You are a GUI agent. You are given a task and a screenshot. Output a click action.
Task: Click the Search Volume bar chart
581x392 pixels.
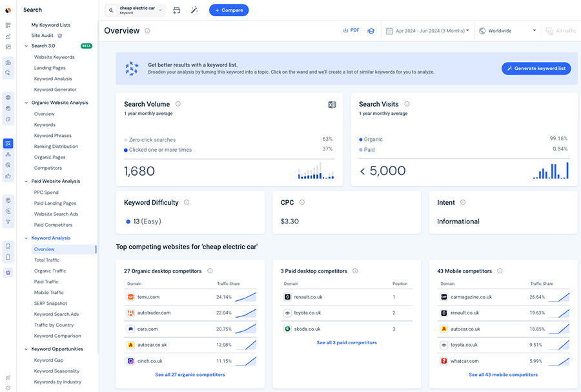click(x=316, y=170)
